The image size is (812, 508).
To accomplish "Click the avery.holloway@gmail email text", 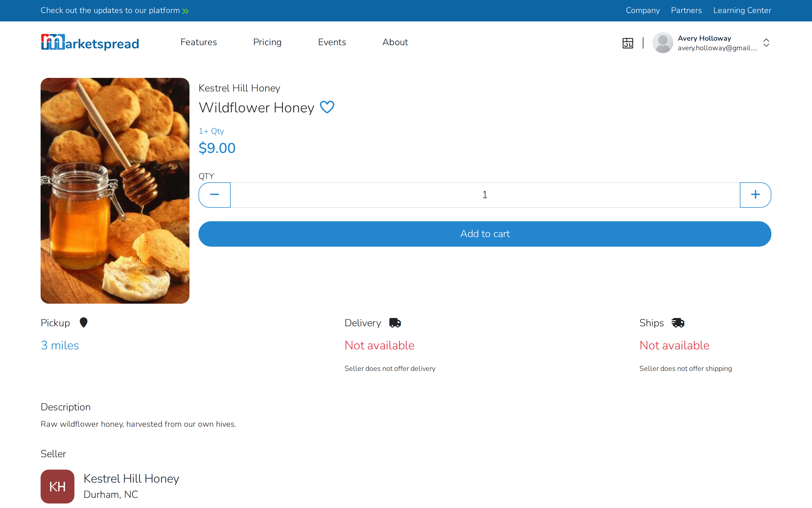I will coord(717,48).
